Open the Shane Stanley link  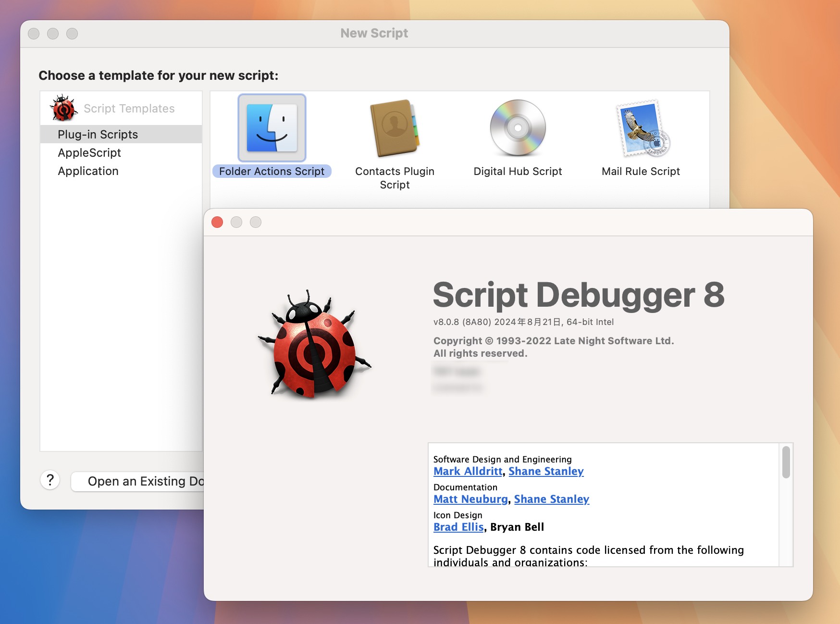546,471
